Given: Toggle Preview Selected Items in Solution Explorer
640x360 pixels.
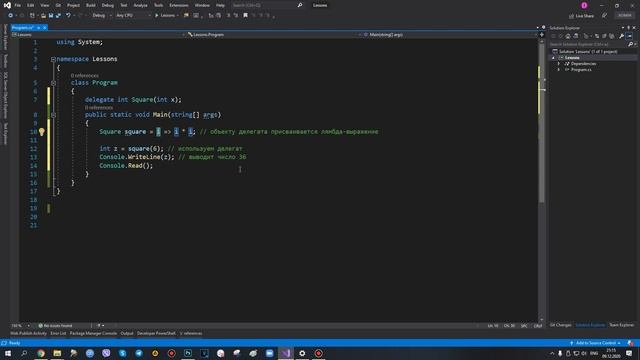Looking at the screenshot, I should (x=629, y=36).
